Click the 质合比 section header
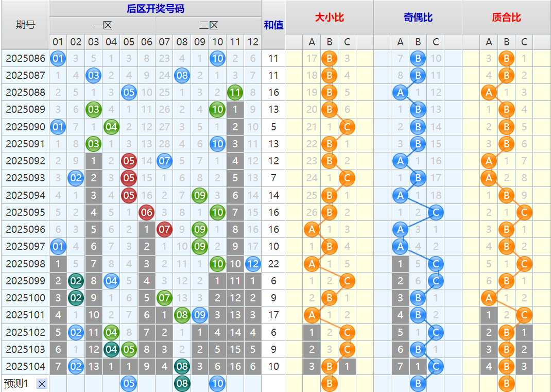551x392 pixels. [506, 17]
